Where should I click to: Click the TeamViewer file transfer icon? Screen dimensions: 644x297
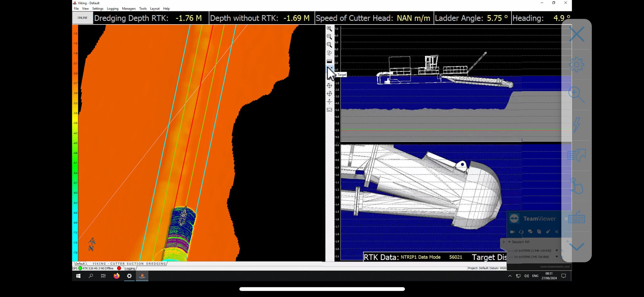539,232
